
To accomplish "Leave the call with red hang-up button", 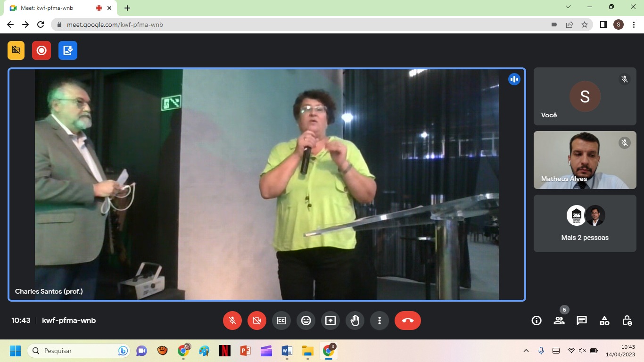I will click(408, 321).
